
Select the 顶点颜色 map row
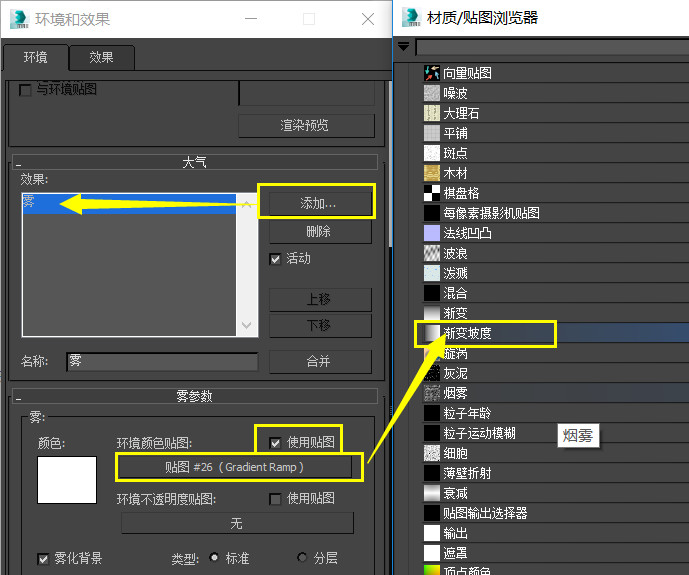(556, 570)
